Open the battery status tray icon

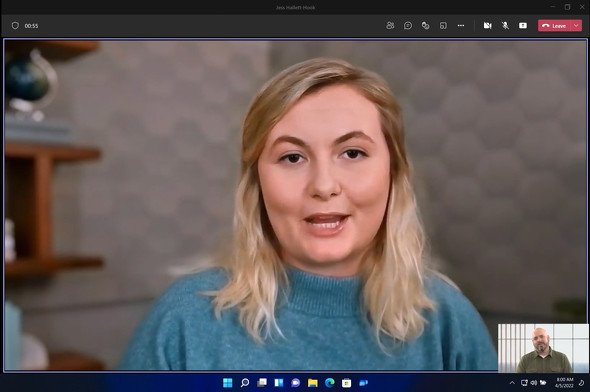pyautogui.click(x=543, y=383)
